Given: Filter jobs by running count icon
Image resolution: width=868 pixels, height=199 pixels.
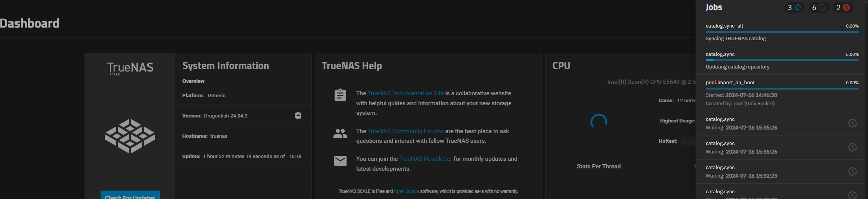Looking at the screenshot, I should [794, 8].
